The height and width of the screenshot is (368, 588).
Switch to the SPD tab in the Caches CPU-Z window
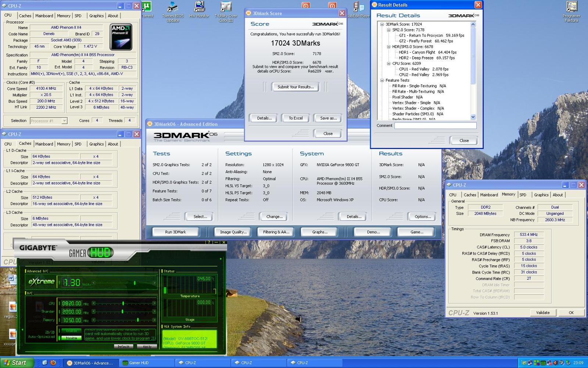pos(78,144)
